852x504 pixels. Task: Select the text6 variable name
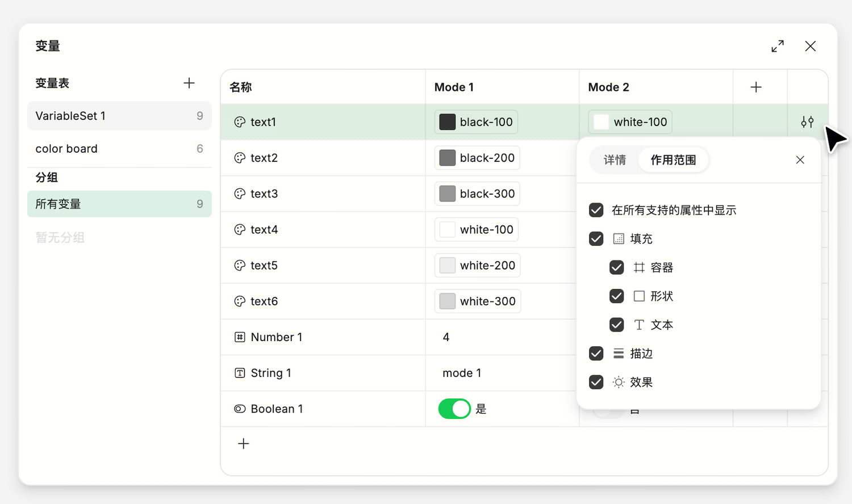264,301
